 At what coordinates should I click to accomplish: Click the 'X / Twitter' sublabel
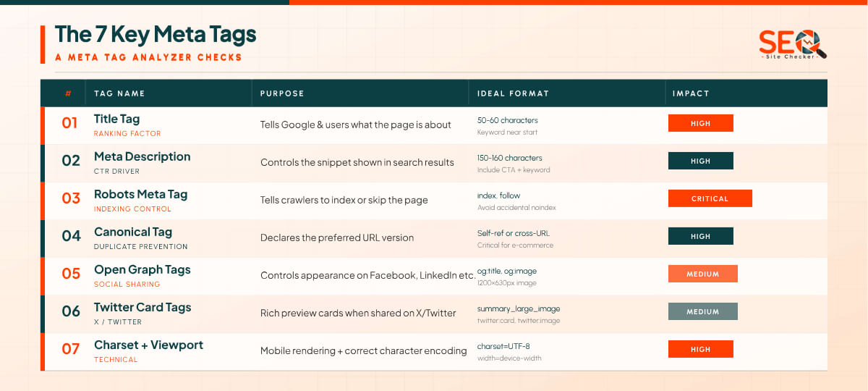coord(118,322)
